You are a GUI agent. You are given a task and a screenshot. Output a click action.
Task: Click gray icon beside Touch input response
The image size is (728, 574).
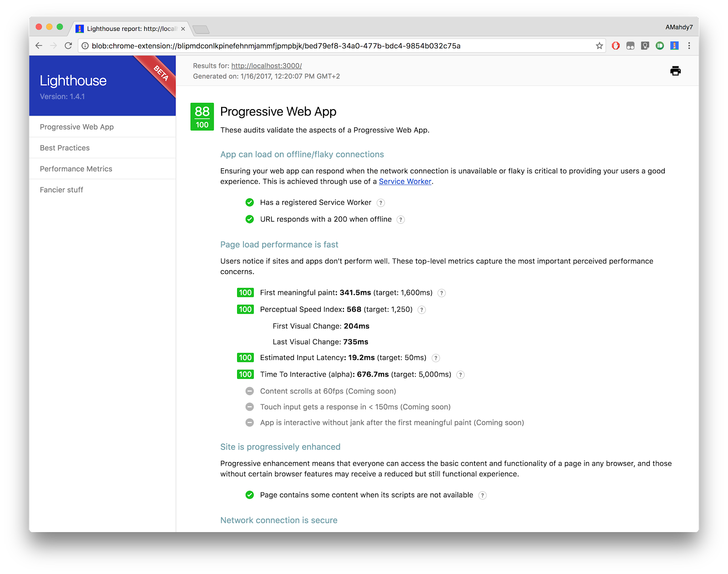[249, 407]
